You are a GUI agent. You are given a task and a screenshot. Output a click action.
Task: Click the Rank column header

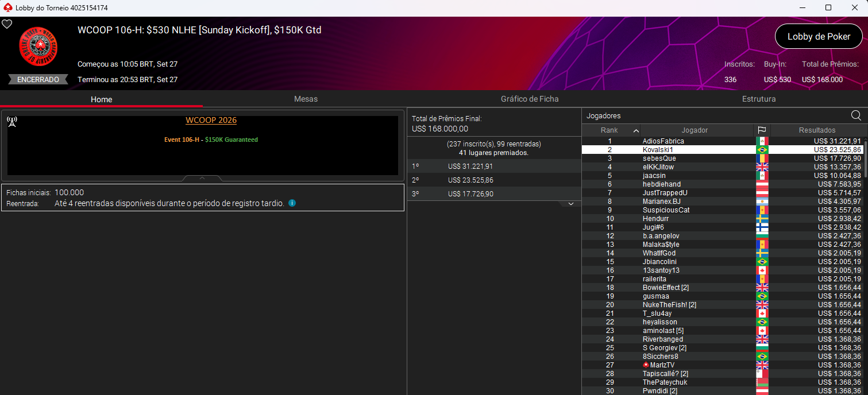pos(611,130)
